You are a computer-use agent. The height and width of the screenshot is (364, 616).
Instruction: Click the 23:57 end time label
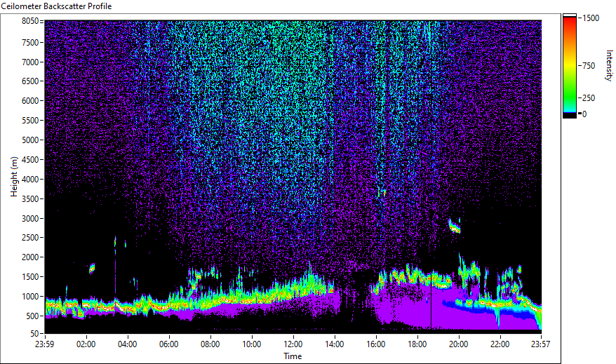(541, 344)
